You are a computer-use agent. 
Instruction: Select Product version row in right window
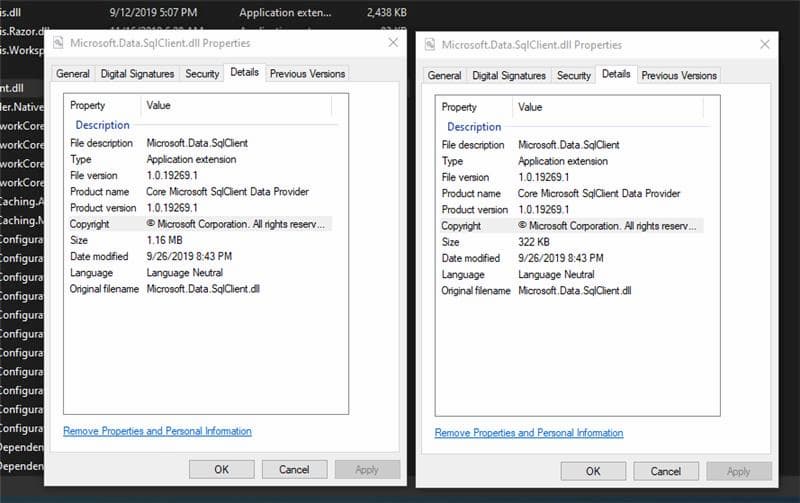(571, 210)
